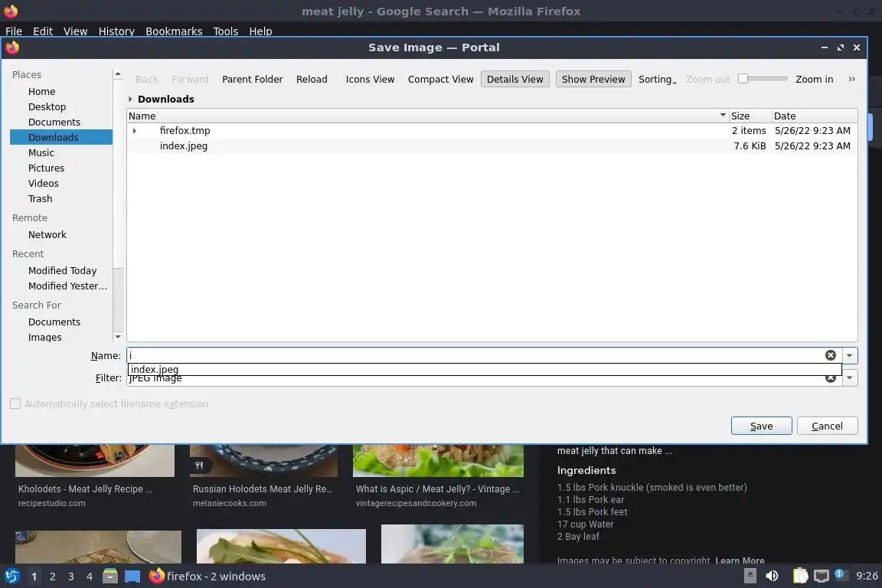Select Downloads in Places

[60, 137]
